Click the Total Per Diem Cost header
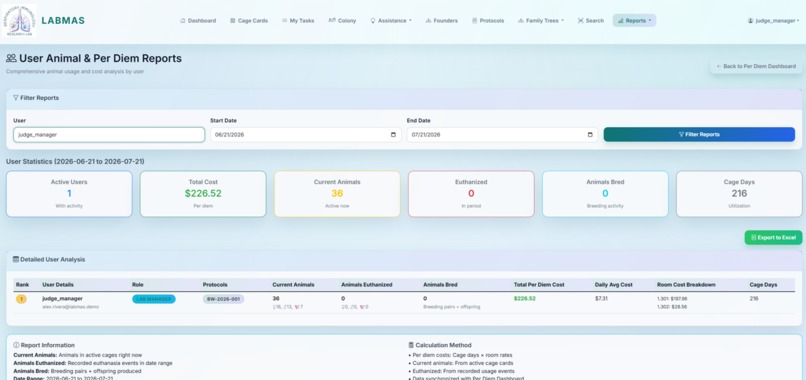The image size is (806, 380). 538,284
